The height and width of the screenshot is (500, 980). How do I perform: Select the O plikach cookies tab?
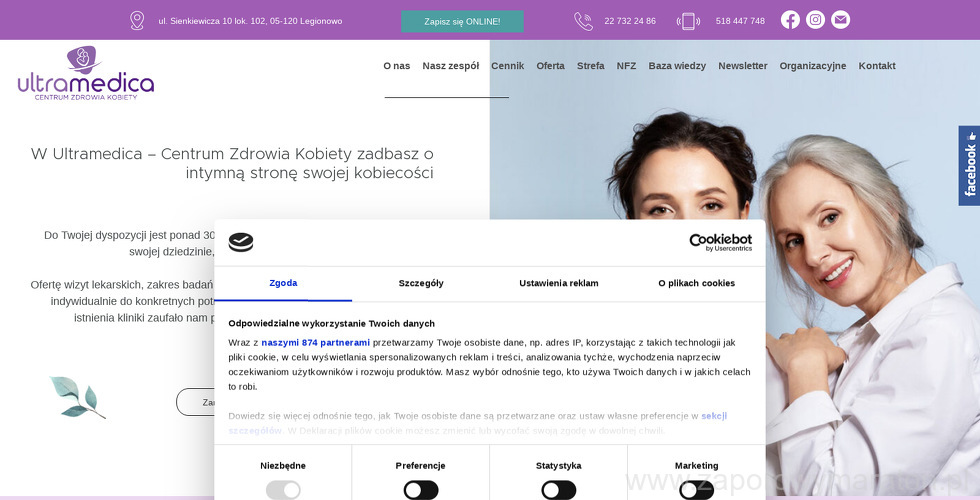(696, 283)
